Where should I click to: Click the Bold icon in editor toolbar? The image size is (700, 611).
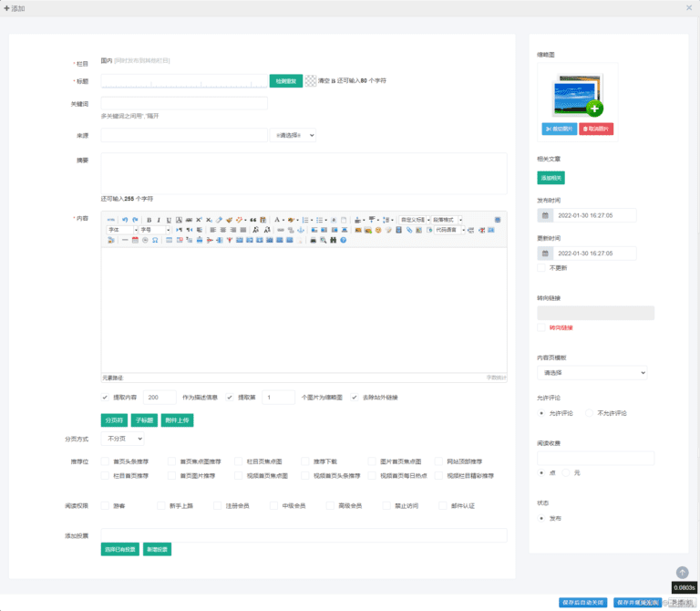click(149, 220)
